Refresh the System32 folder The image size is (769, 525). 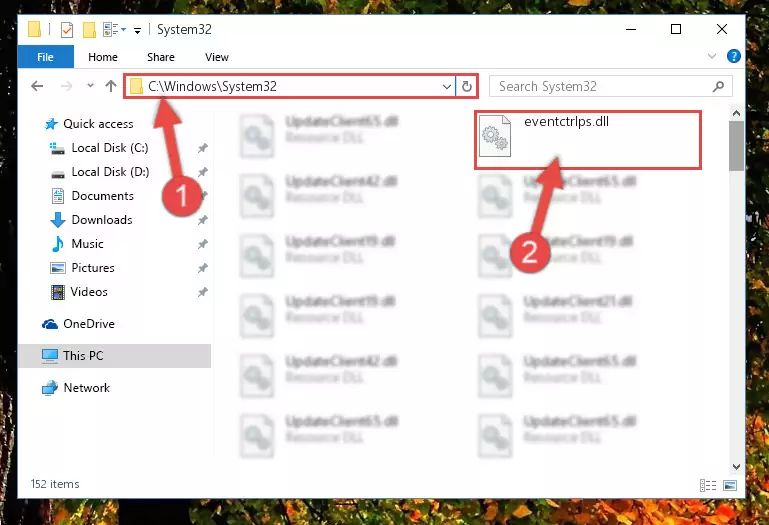pyautogui.click(x=467, y=87)
